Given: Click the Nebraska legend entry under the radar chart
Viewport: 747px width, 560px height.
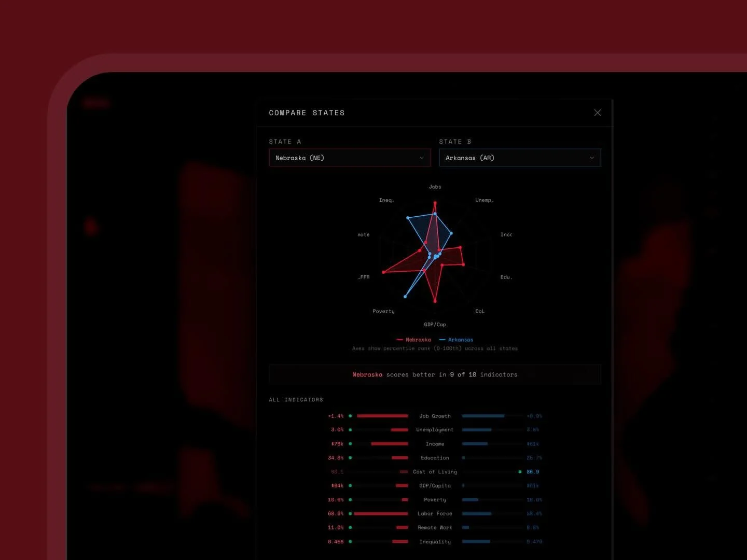Looking at the screenshot, I should point(414,340).
